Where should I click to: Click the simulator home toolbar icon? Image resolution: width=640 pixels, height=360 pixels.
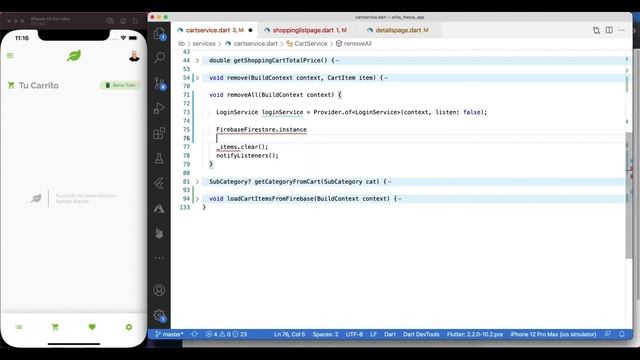click(123, 20)
